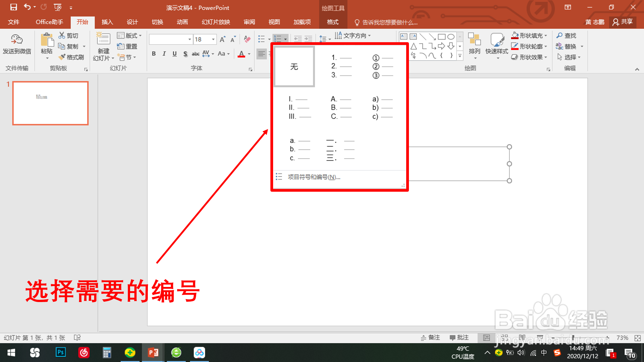Toggle text Shadow formatting
644x362 pixels.
coord(185,54)
